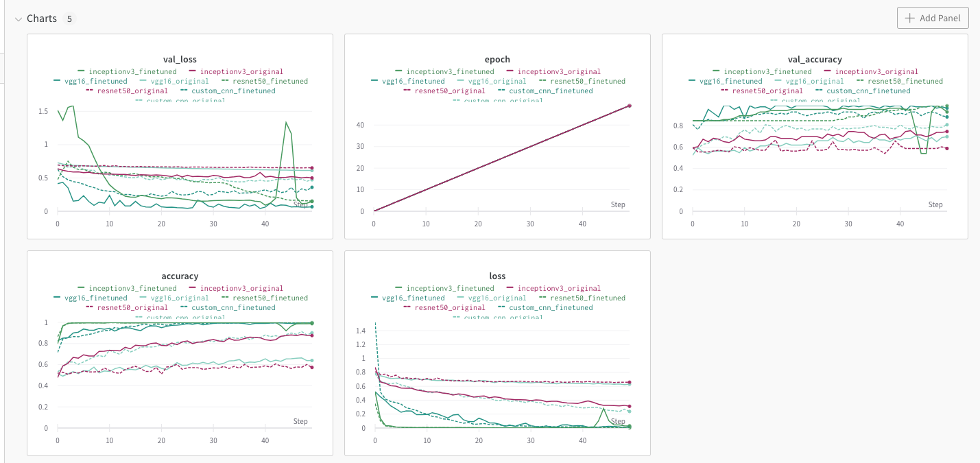Viewport: 980px width, 463px height.
Task: Click the Add Panel button
Action: pyautogui.click(x=933, y=18)
